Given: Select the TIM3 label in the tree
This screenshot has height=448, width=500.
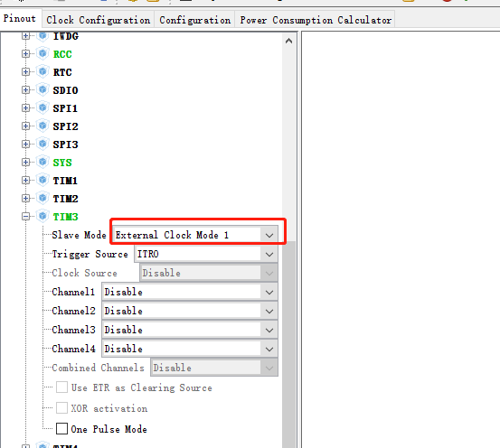Looking at the screenshot, I should click(x=65, y=217).
